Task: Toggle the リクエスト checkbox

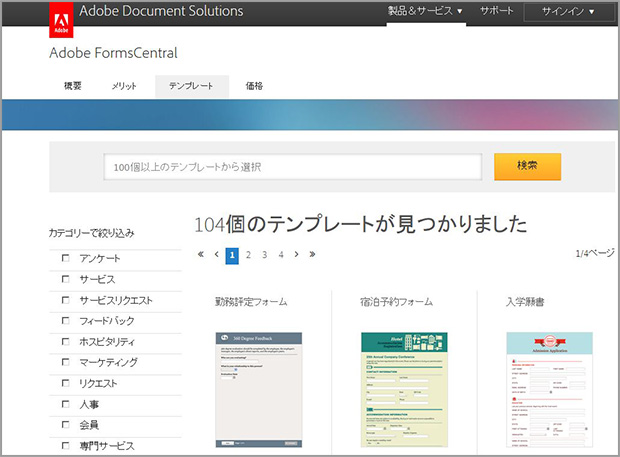Action: point(66,383)
